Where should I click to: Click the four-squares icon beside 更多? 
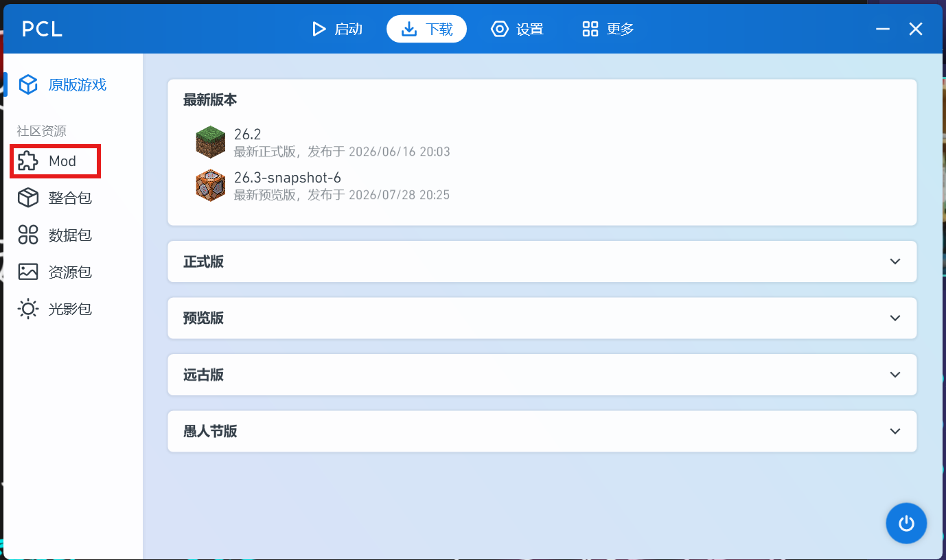590,29
